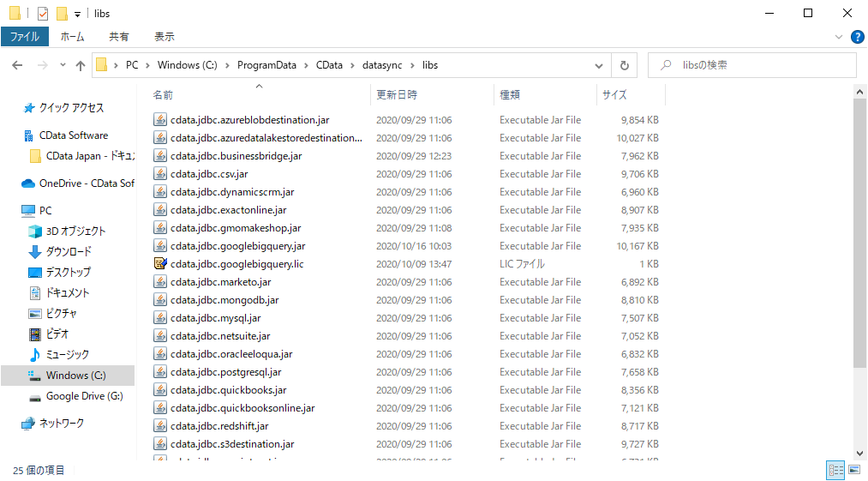Click the jar icon for cdata.jdbc.postgresql.jar
Screen dimensions: 868x481
coord(160,372)
